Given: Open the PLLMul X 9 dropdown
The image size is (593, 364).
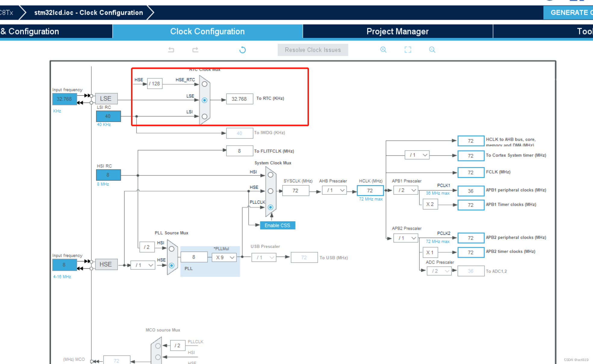Looking at the screenshot, I should (x=224, y=257).
